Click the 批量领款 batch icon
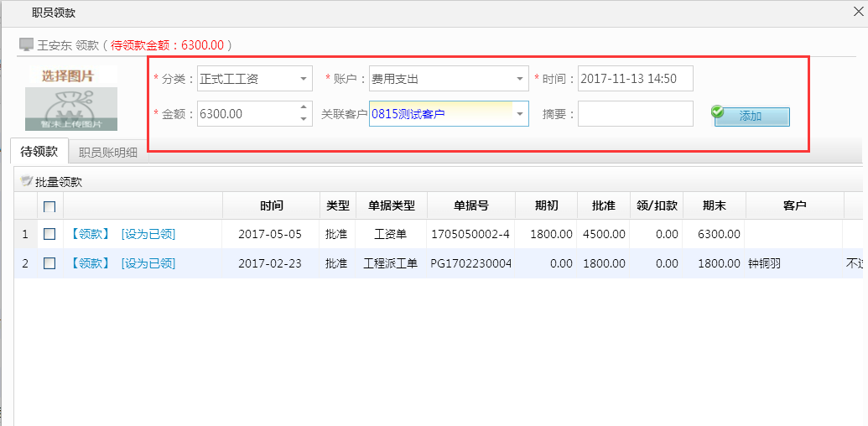The width and height of the screenshot is (868, 426). coord(26,181)
